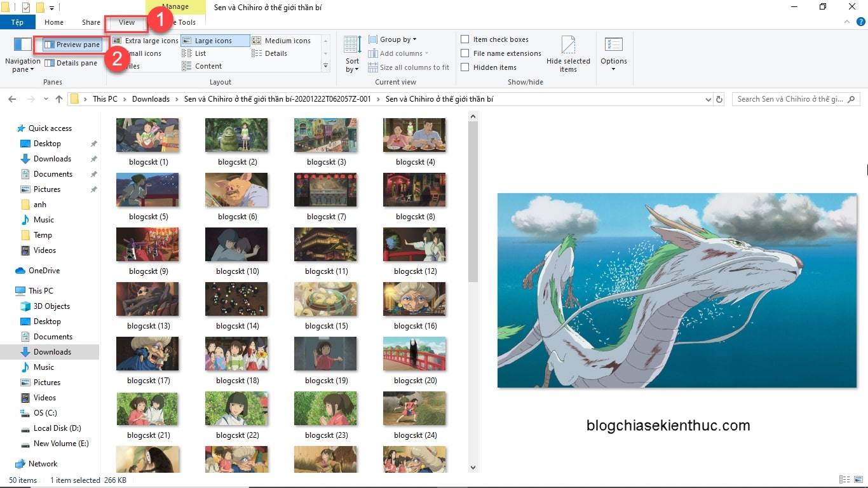Image resolution: width=868 pixels, height=488 pixels.
Task: Refresh the folder view
Action: click(719, 99)
